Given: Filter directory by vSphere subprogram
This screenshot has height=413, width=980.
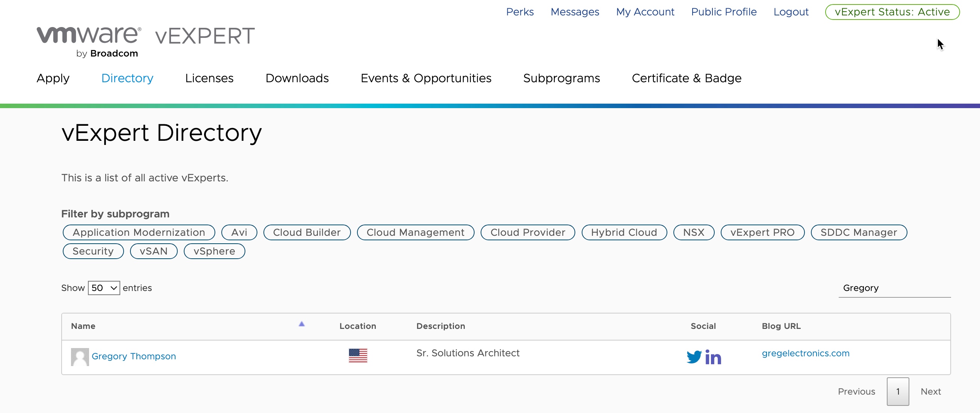Looking at the screenshot, I should point(214,251).
